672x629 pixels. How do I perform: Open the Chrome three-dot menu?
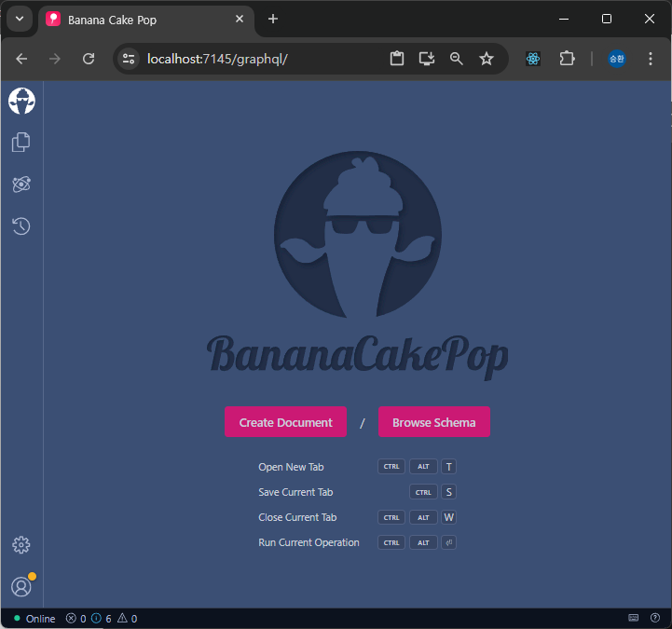pos(651,59)
